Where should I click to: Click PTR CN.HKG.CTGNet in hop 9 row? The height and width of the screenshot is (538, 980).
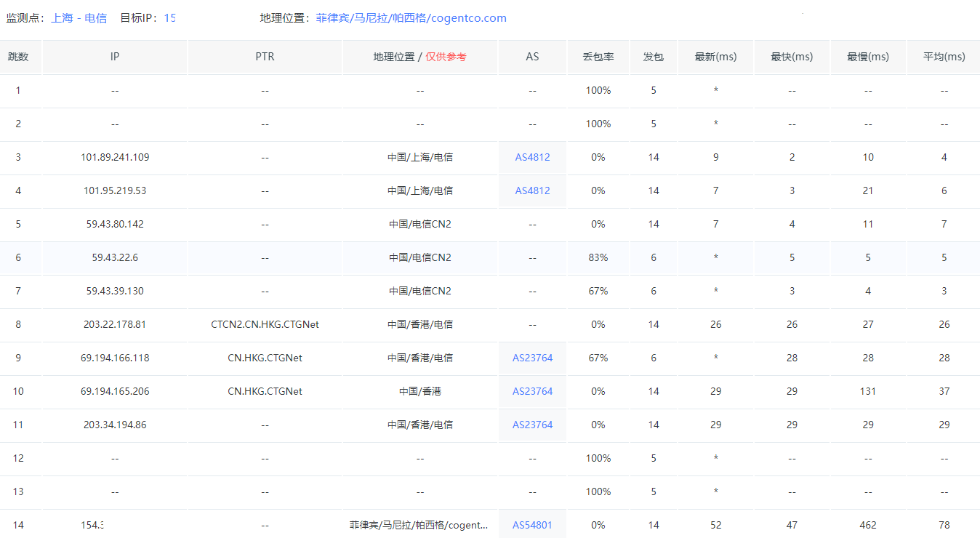[x=265, y=358]
